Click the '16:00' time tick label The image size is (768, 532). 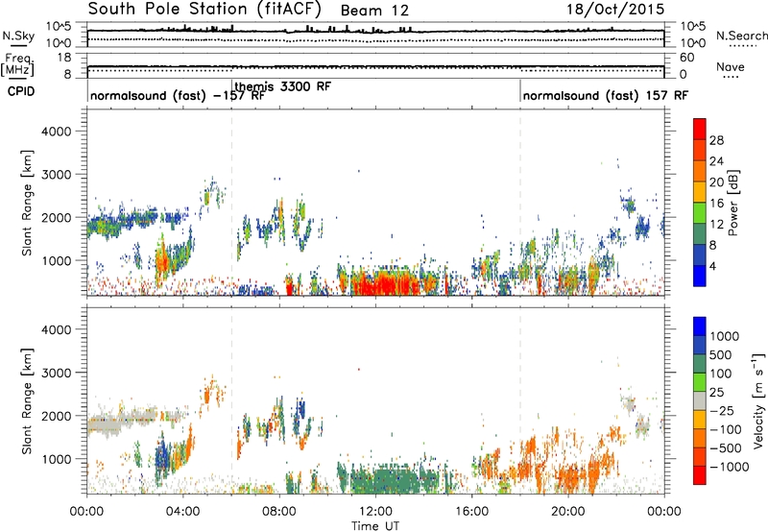coord(471,512)
